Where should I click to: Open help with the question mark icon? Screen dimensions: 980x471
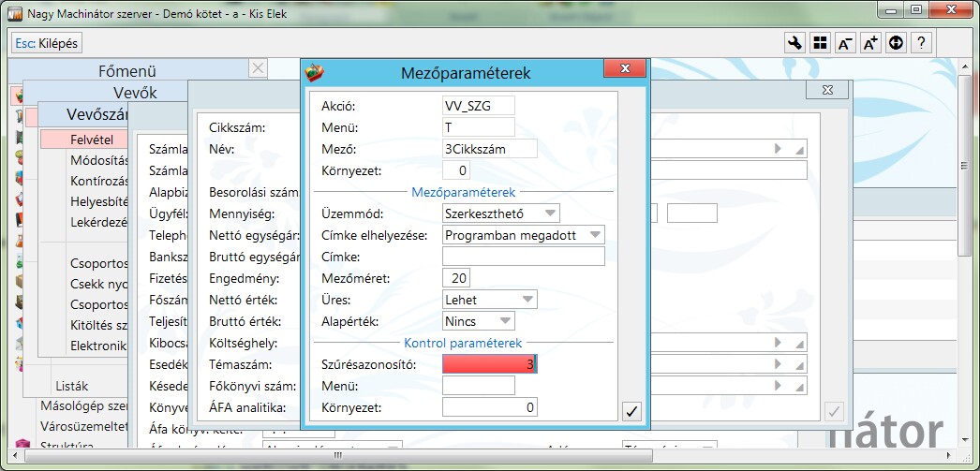coord(921,43)
